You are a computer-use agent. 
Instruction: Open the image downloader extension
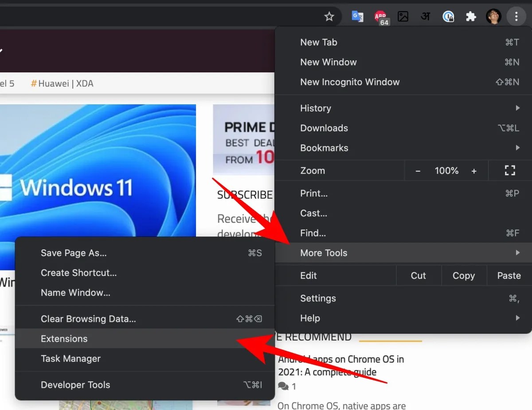pos(403,16)
